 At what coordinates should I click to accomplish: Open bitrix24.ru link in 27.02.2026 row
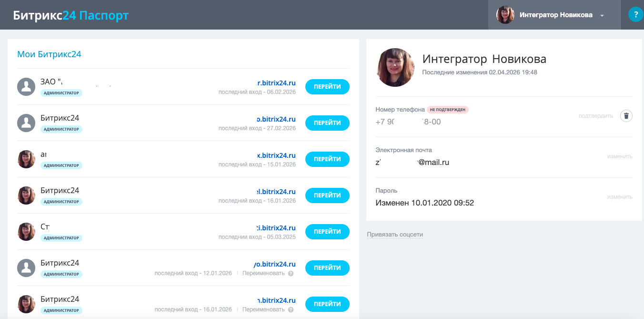[x=276, y=119]
